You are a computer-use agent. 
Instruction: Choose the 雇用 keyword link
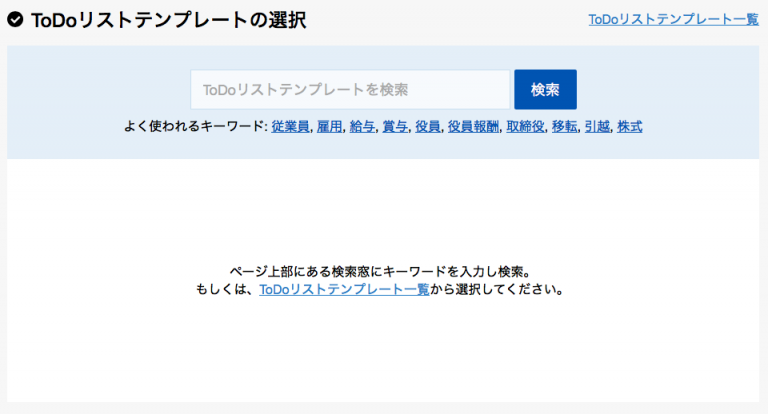(330, 127)
